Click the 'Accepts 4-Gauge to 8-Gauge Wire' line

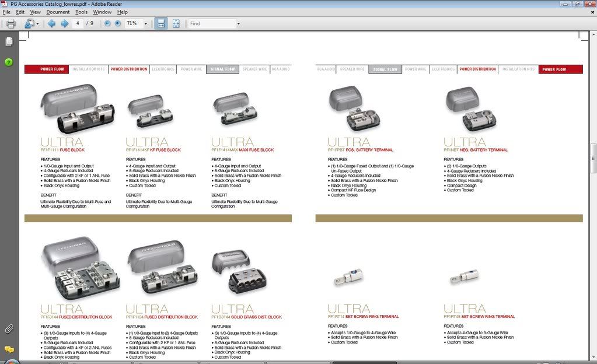pyautogui.click(x=477, y=332)
